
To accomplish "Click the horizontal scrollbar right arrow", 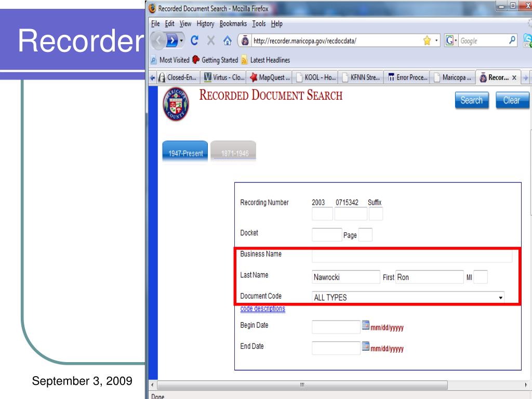I will (526, 385).
